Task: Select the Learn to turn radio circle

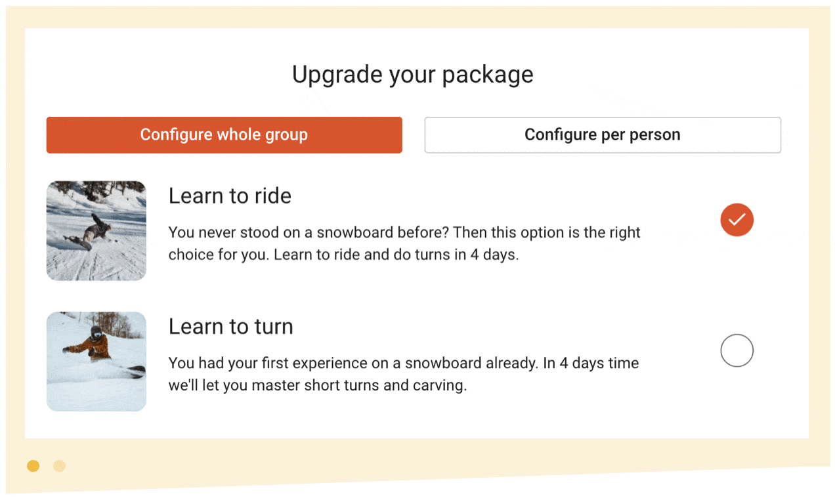Action: click(x=737, y=350)
